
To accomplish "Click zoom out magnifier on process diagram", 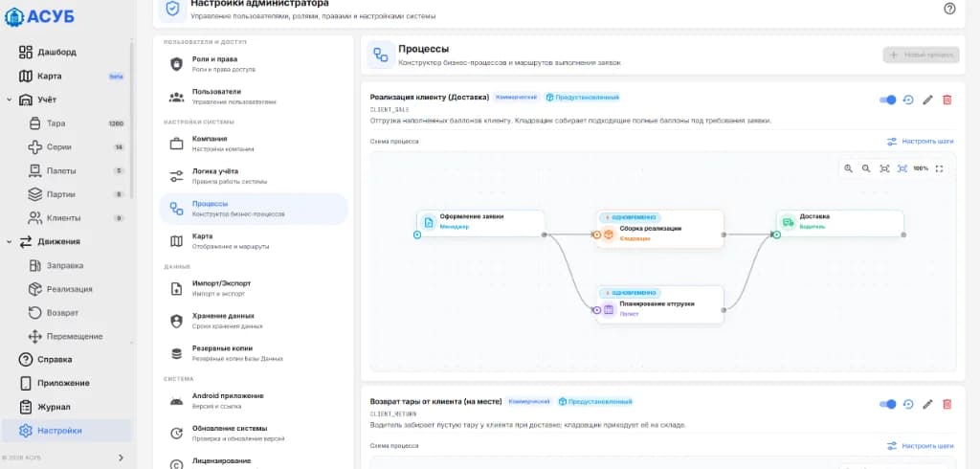I will coord(866,168).
